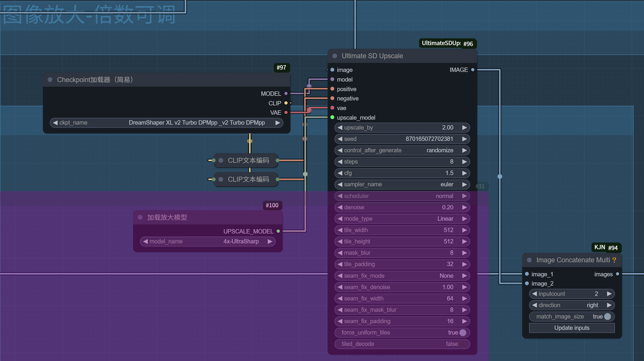The image size is (644, 361).
Task: Collapse the Ultimate SD Upscale node dot
Action: [335, 56]
